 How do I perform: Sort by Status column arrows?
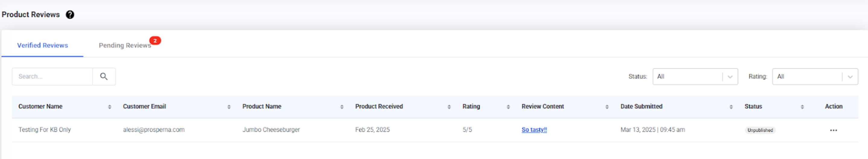tap(802, 107)
